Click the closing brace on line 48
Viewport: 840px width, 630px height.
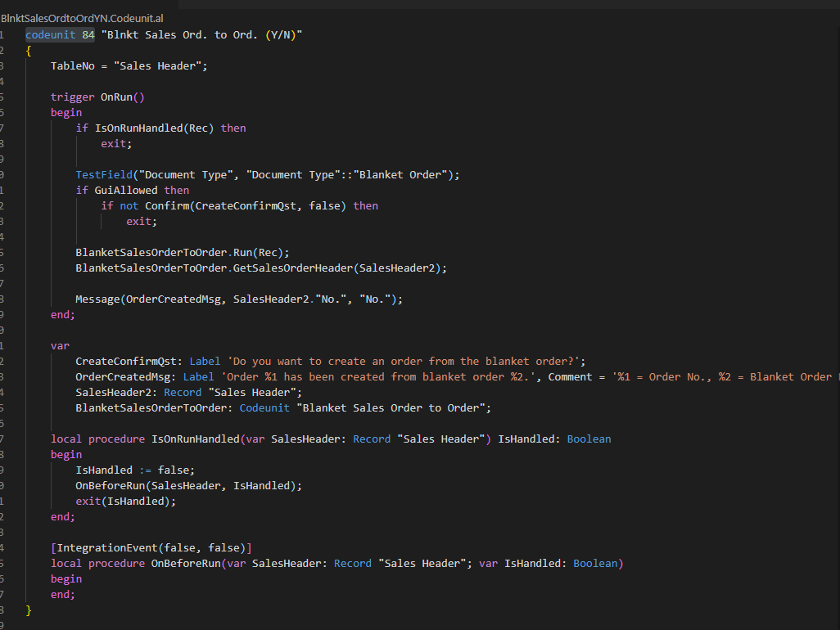click(x=28, y=610)
